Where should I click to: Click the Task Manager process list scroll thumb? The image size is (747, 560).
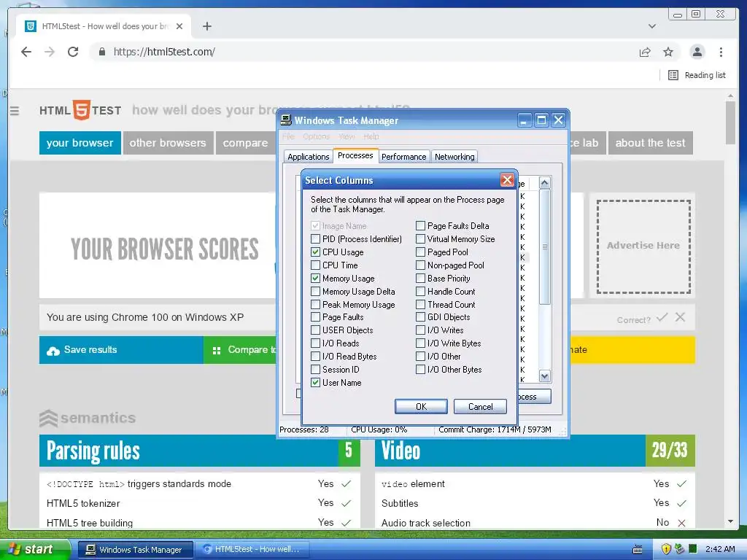pos(544,246)
